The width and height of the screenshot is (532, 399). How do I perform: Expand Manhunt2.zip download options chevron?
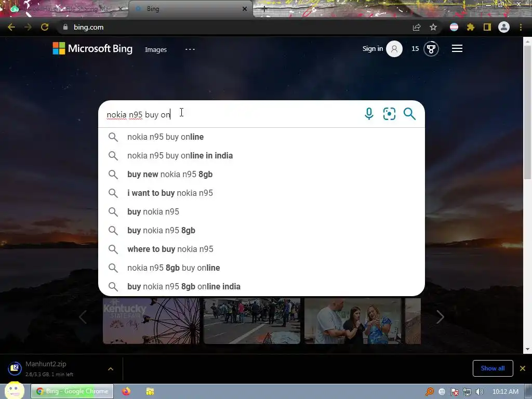(111, 369)
